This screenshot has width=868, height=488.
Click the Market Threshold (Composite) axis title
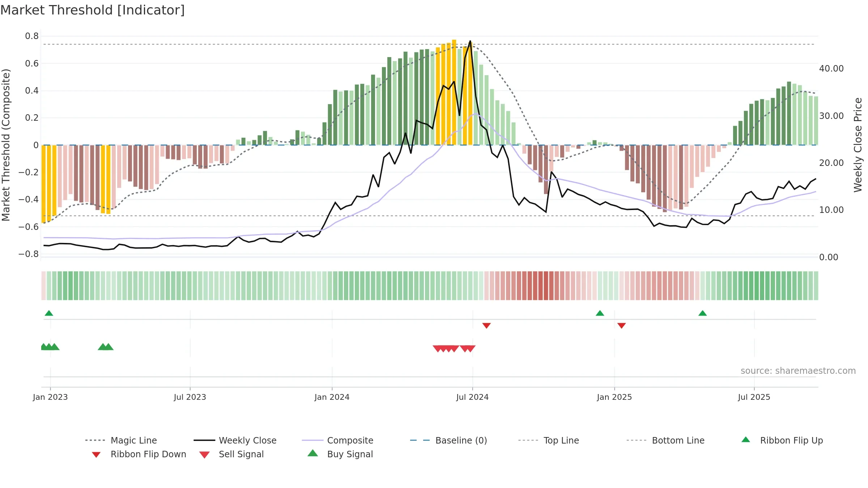(6, 145)
